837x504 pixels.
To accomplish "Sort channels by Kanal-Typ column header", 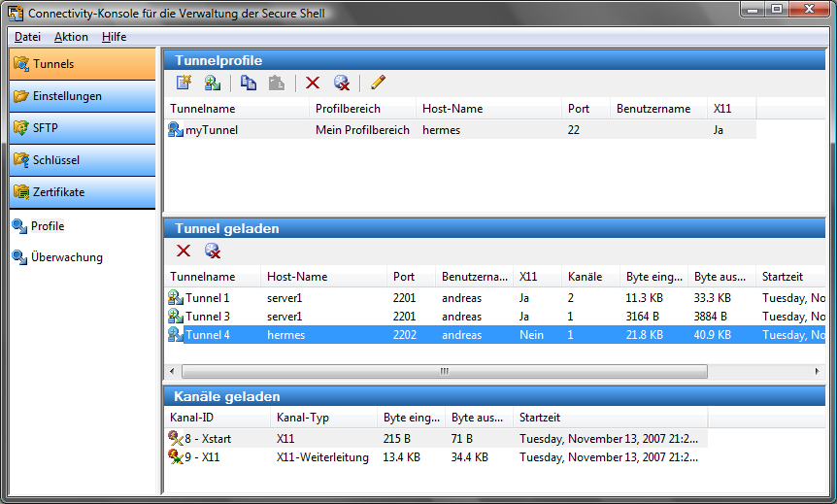I will (x=323, y=418).
